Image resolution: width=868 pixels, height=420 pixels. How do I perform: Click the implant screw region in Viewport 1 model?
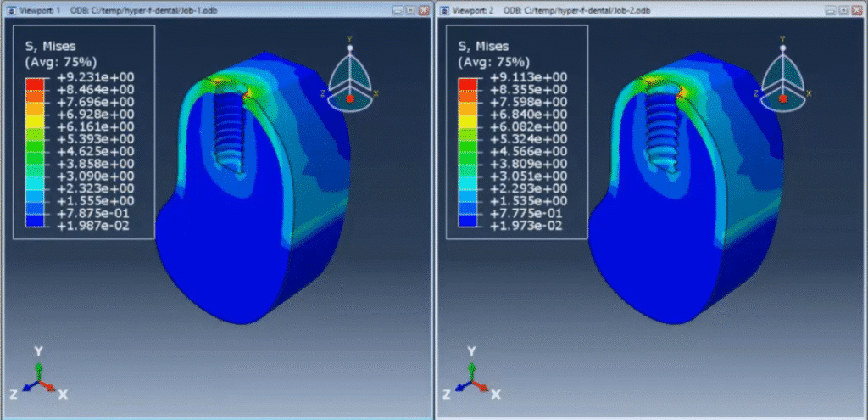pyautogui.click(x=228, y=130)
